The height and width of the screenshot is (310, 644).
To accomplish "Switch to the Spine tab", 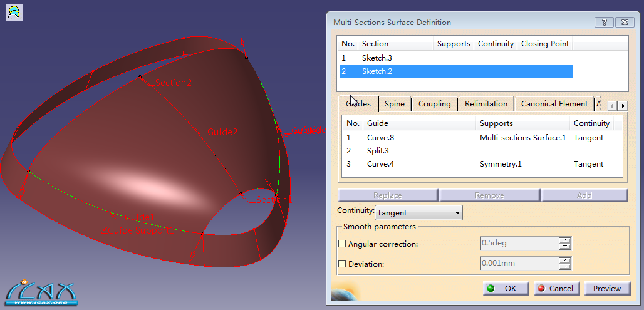I will [395, 104].
